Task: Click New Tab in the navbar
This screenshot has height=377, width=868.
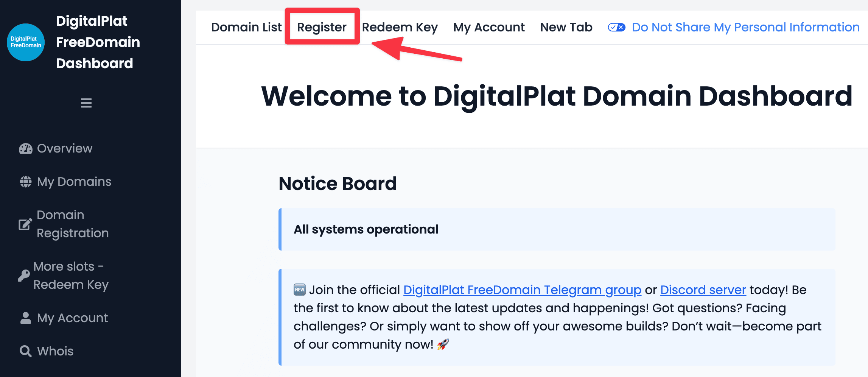Action: [566, 27]
